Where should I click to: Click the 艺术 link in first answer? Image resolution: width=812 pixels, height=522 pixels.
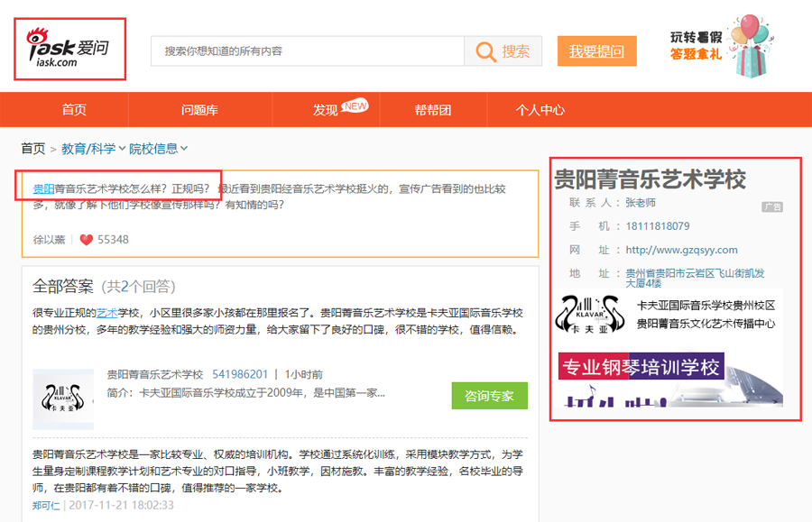[107, 313]
